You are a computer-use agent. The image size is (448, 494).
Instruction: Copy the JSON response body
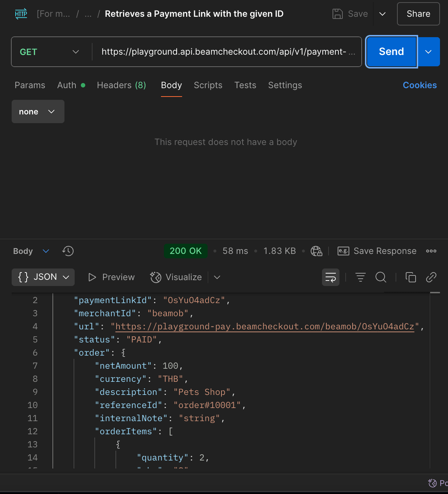pos(411,277)
